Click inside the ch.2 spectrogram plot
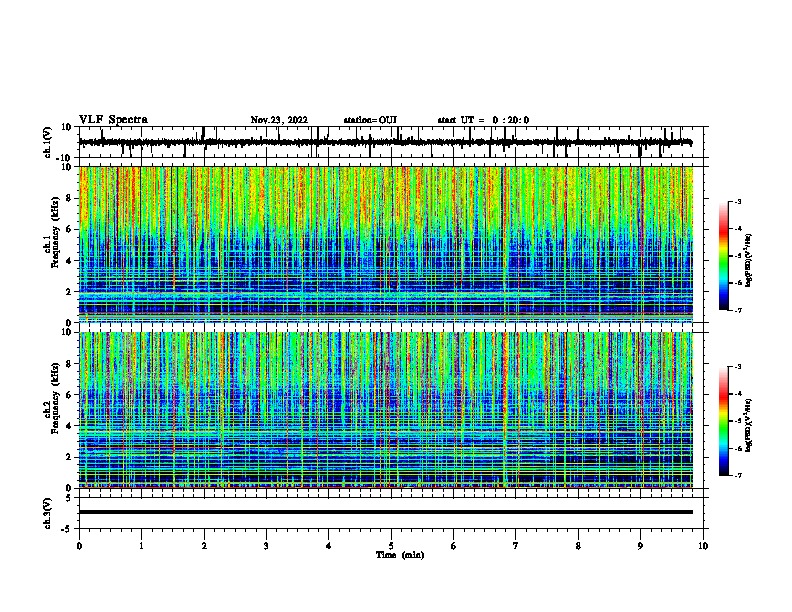The height and width of the screenshot is (612, 792). (386, 410)
